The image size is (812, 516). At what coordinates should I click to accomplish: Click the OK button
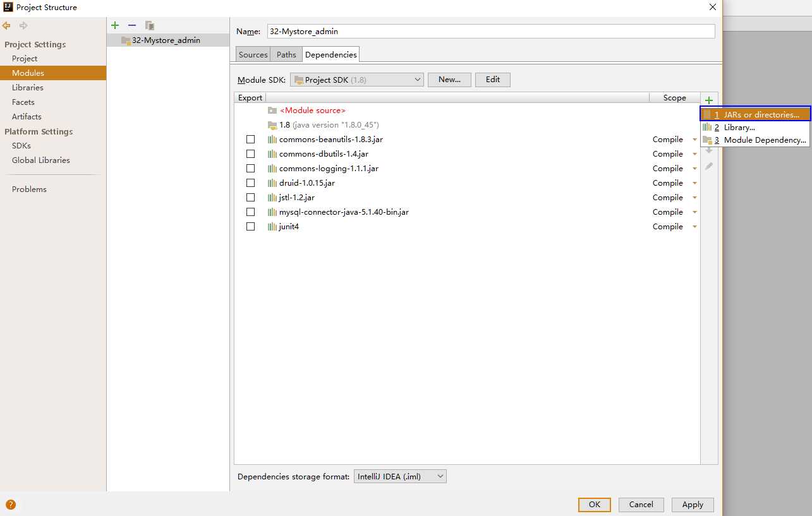[595, 505]
